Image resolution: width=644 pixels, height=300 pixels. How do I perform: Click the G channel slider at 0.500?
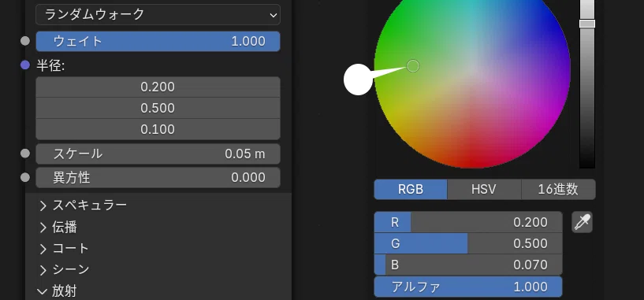[467, 244]
